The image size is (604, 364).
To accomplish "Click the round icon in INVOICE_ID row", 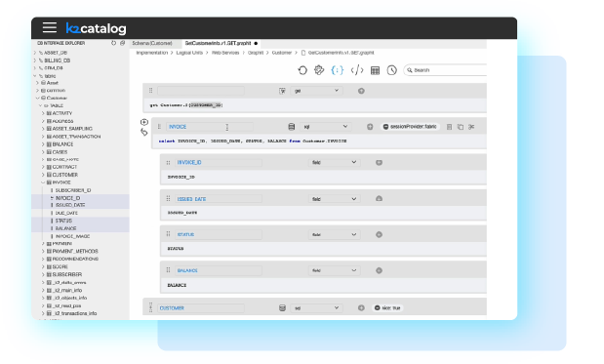I will (379, 163).
